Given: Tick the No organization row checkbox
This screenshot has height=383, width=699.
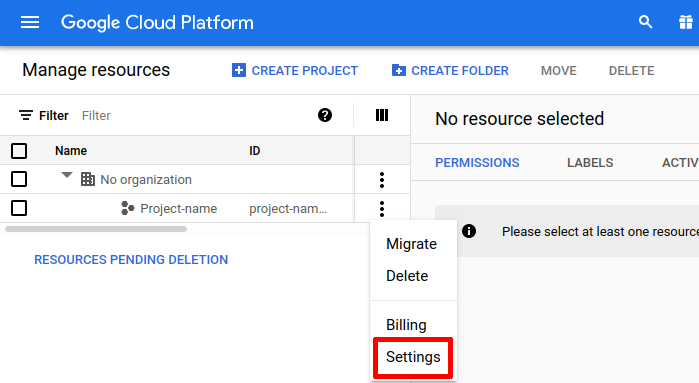Looking at the screenshot, I should tap(19, 179).
